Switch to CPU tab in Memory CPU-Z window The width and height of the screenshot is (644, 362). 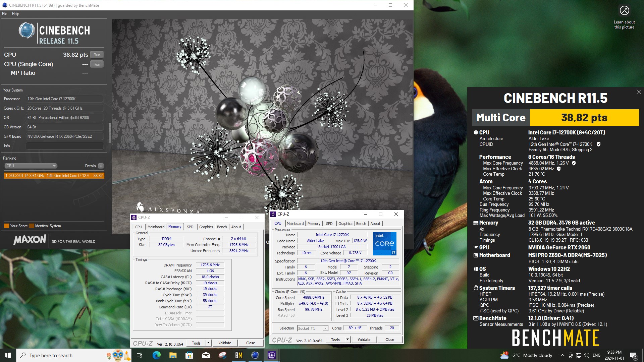pyautogui.click(x=139, y=227)
